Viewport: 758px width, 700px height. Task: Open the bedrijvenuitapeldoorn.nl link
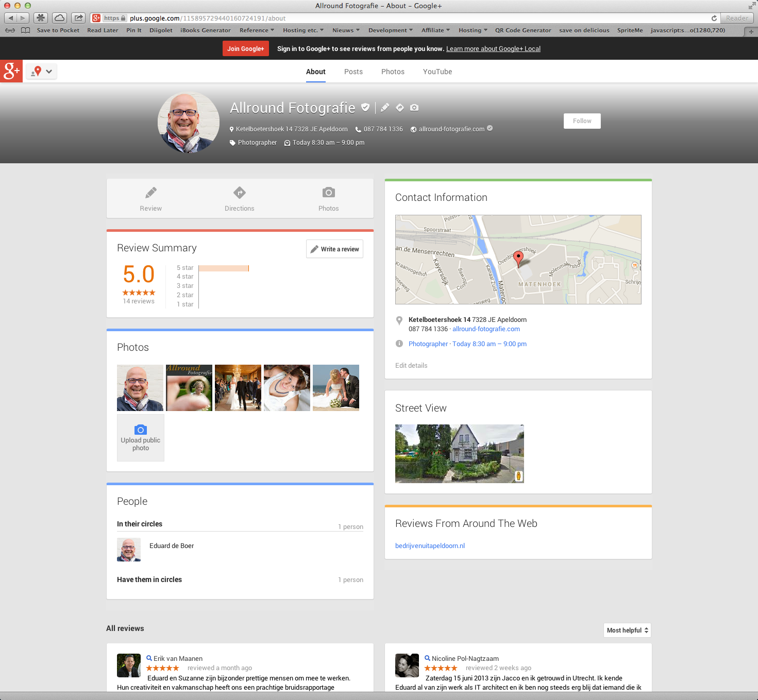point(430,545)
